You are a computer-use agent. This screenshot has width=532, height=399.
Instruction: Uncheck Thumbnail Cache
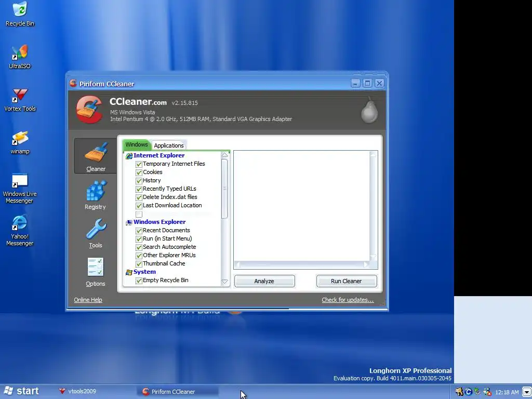click(139, 264)
